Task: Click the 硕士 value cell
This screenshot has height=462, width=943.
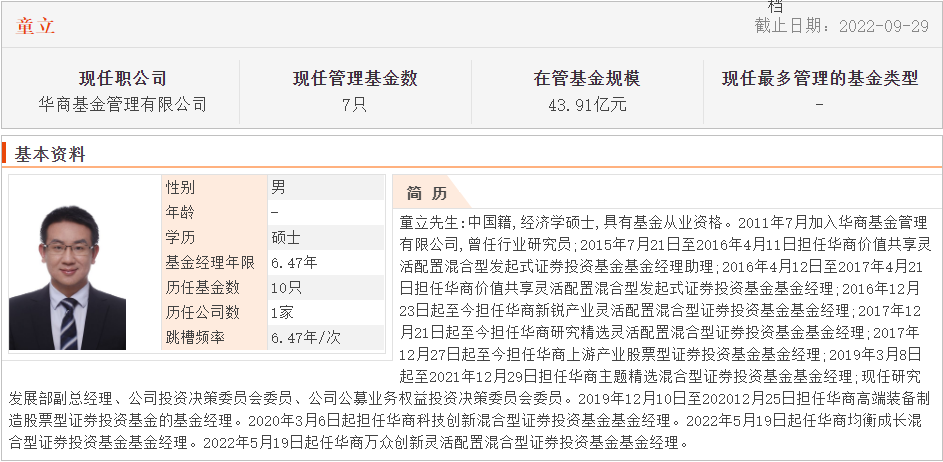Action: [x=325, y=238]
